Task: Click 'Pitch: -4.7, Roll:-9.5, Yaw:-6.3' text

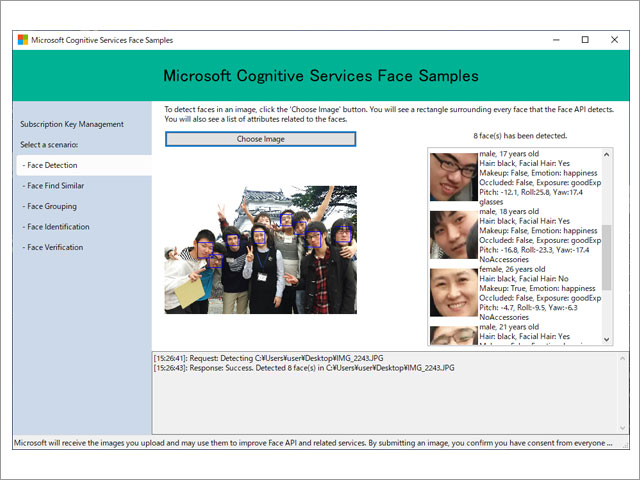Action: (x=528, y=308)
